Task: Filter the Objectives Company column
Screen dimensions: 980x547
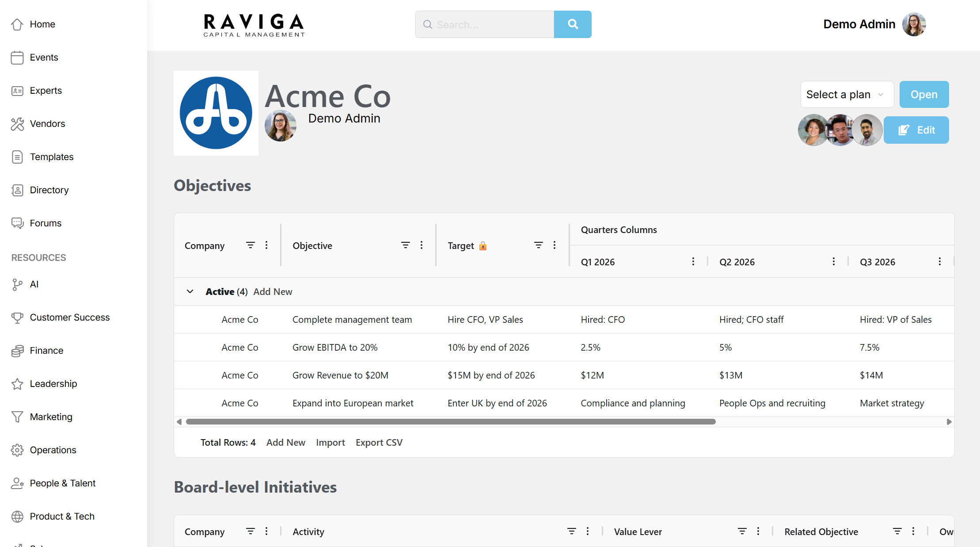Action: 251,245
